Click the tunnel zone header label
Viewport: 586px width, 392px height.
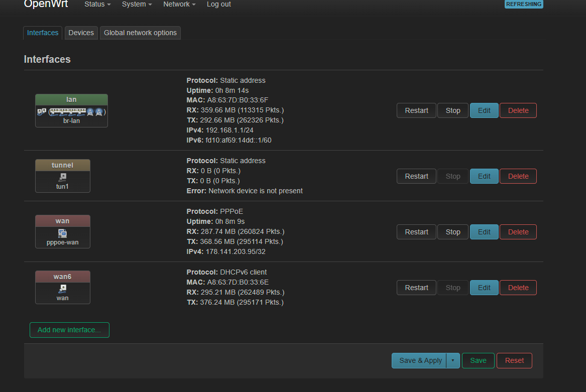[62, 165]
